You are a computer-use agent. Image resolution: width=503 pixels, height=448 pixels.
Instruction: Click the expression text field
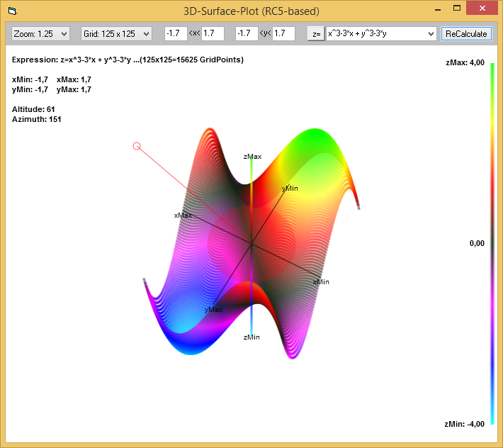coord(374,33)
